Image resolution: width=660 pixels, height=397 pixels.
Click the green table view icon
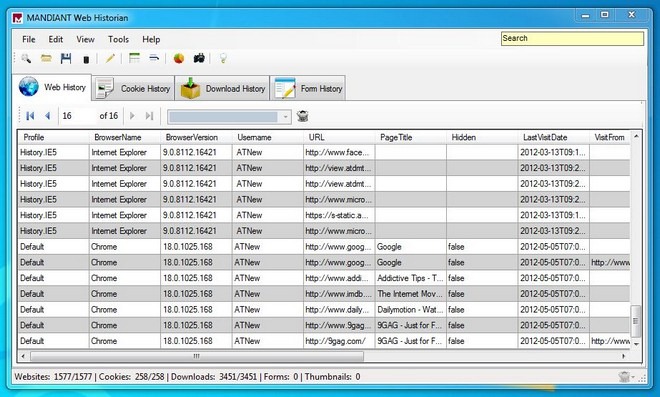click(134, 58)
